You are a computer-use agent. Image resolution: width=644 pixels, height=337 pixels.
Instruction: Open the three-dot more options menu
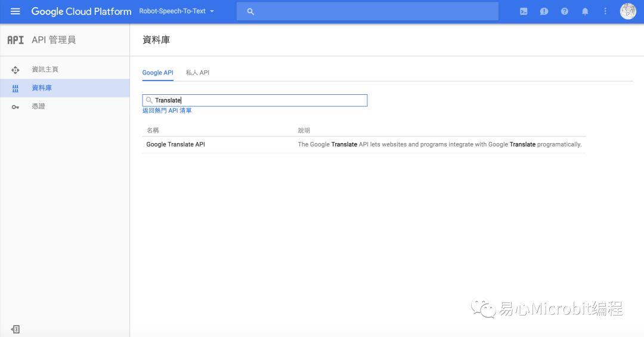605,11
